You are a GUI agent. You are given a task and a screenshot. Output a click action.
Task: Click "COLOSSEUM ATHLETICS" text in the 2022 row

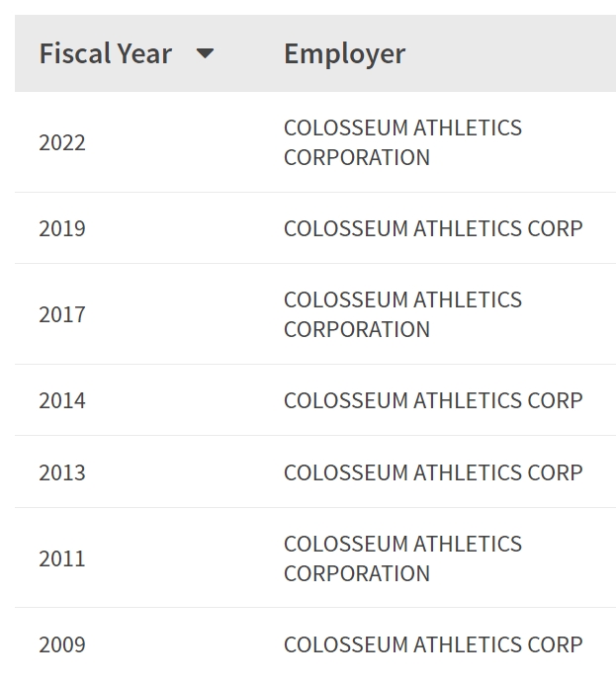coord(402,128)
